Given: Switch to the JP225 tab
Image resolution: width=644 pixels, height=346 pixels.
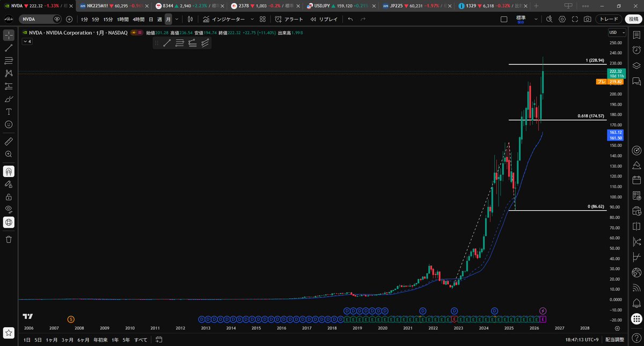Looking at the screenshot, I should (x=416, y=5).
